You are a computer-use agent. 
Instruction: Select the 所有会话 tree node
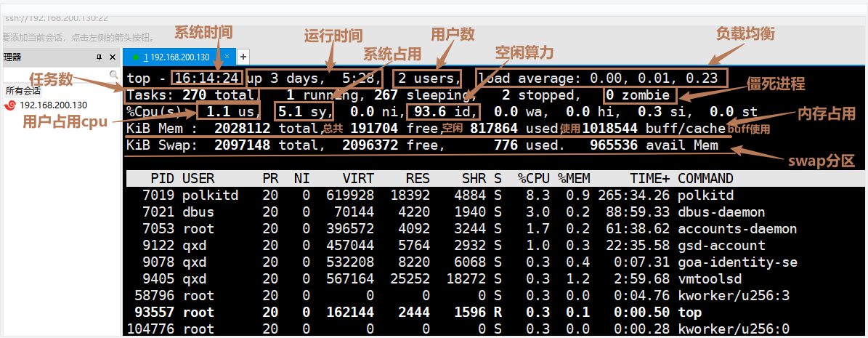[23, 90]
